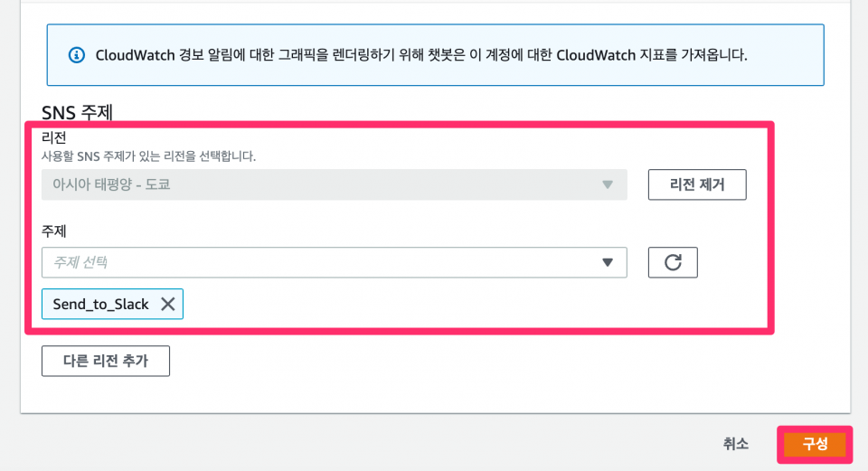Select the Send_to_Slack topic chip

112,304
